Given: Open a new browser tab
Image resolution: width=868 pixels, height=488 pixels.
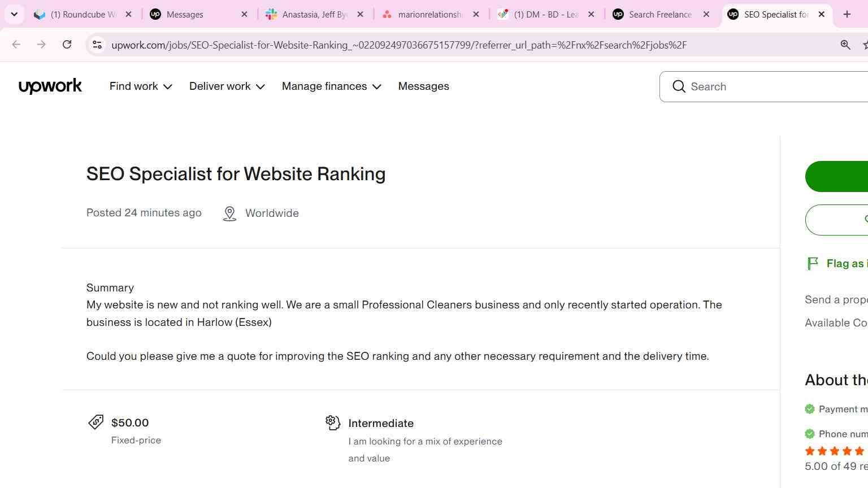Looking at the screenshot, I should (x=847, y=14).
